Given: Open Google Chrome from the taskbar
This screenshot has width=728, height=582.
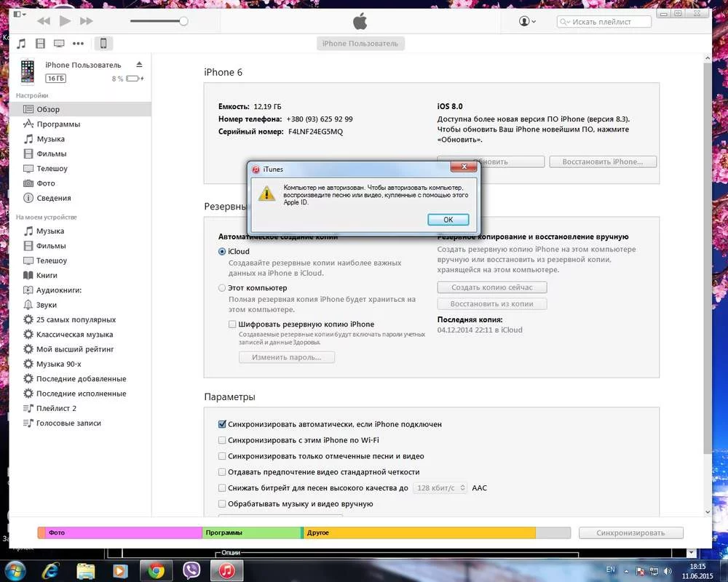Looking at the screenshot, I should click(x=157, y=570).
